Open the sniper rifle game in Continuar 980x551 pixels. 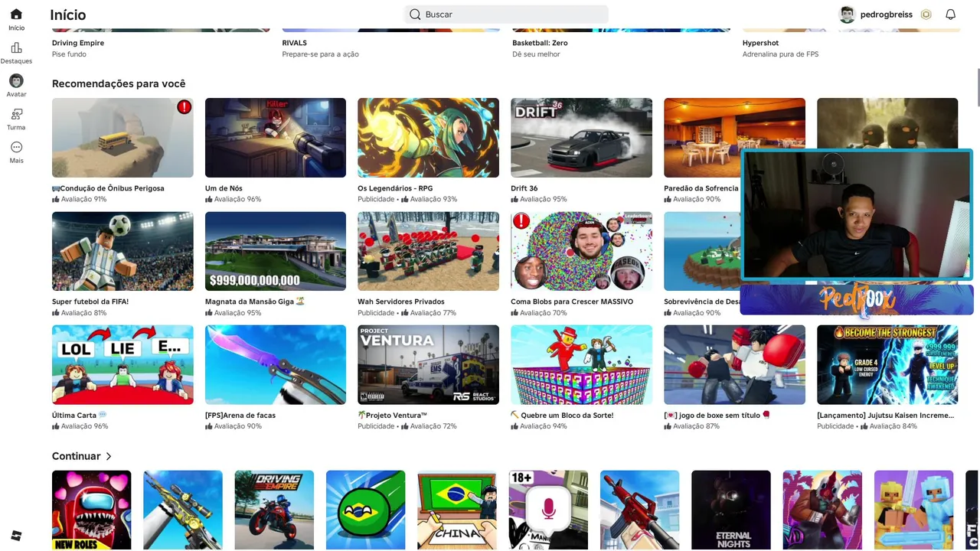[183, 510]
